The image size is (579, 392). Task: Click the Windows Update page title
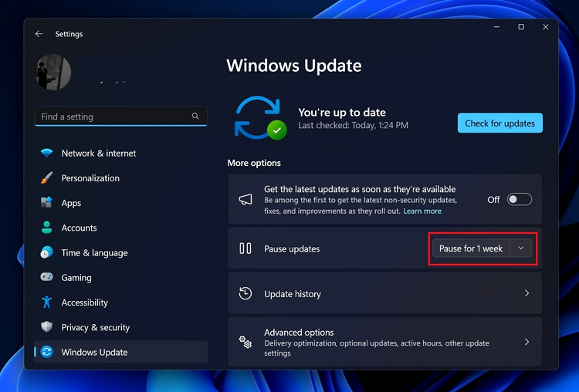point(294,66)
